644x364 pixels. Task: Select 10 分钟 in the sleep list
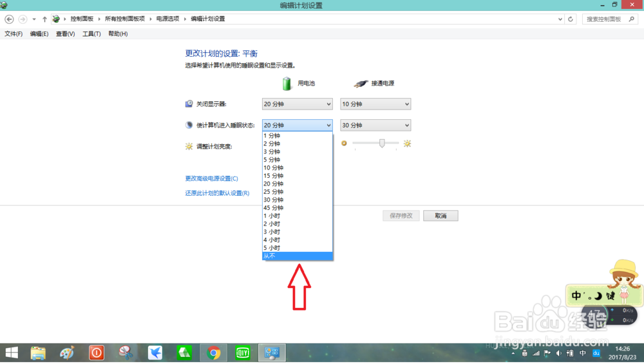297,168
